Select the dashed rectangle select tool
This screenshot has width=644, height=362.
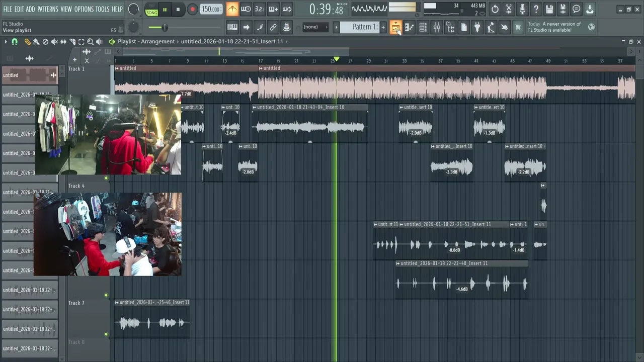[81, 42]
